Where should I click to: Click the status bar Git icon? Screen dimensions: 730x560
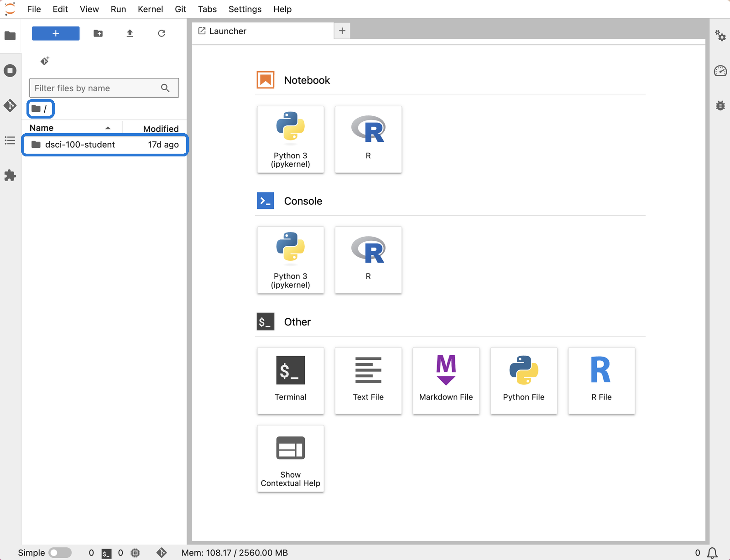(x=162, y=553)
